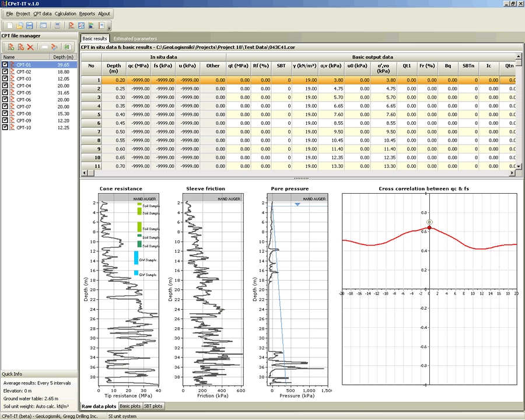Image resolution: width=525 pixels, height=420 pixels.
Task: Uncheck the CPT-02 checkbox
Action: click(5, 72)
